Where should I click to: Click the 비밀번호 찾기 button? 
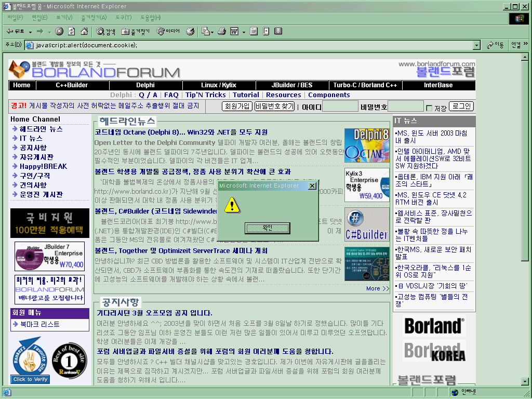pyautogui.click(x=274, y=107)
